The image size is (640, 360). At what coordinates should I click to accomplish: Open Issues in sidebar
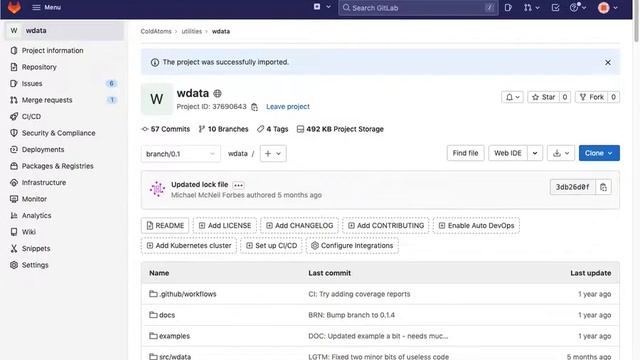point(32,84)
